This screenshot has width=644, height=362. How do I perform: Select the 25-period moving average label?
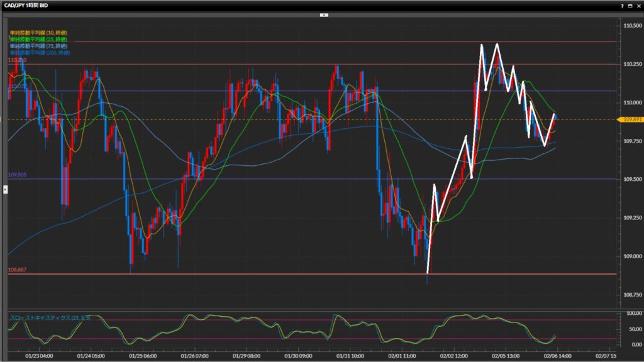38,39
